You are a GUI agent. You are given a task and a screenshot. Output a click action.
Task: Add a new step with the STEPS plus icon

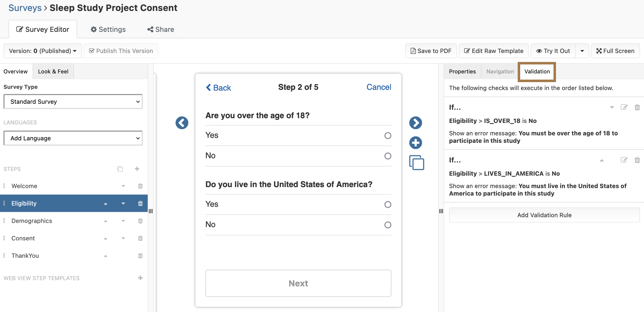tap(137, 169)
